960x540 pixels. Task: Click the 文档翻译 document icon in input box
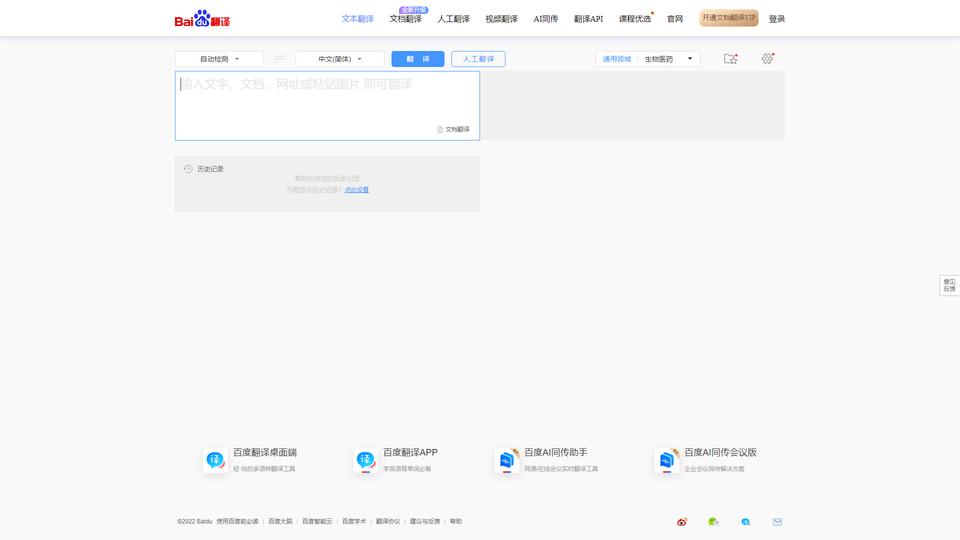[x=440, y=129]
